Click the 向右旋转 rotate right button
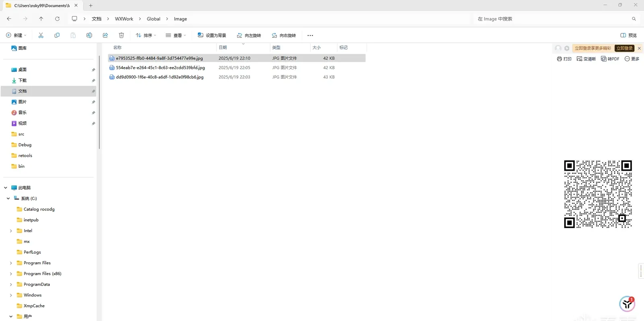The image size is (644, 321). tap(284, 35)
